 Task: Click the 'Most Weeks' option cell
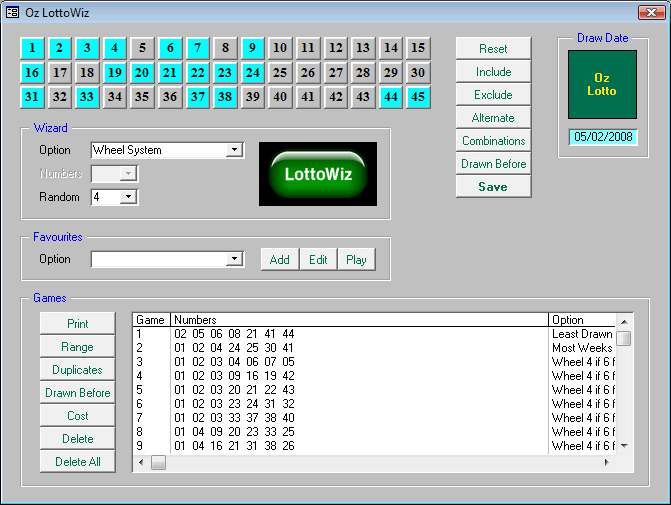tap(582, 348)
